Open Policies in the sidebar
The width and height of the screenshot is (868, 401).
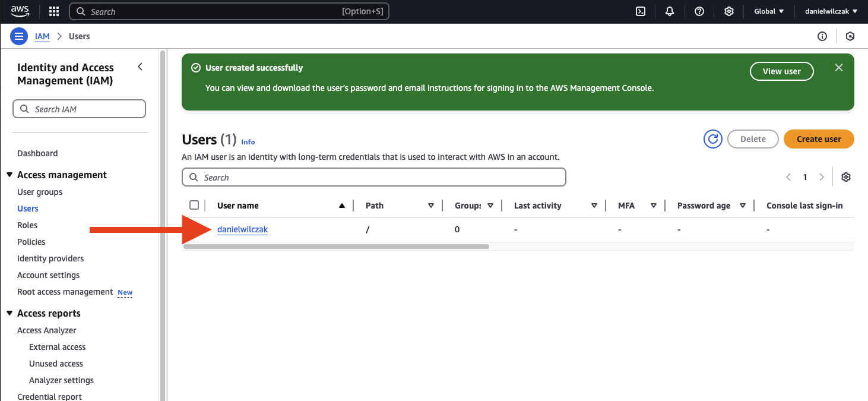pos(31,242)
